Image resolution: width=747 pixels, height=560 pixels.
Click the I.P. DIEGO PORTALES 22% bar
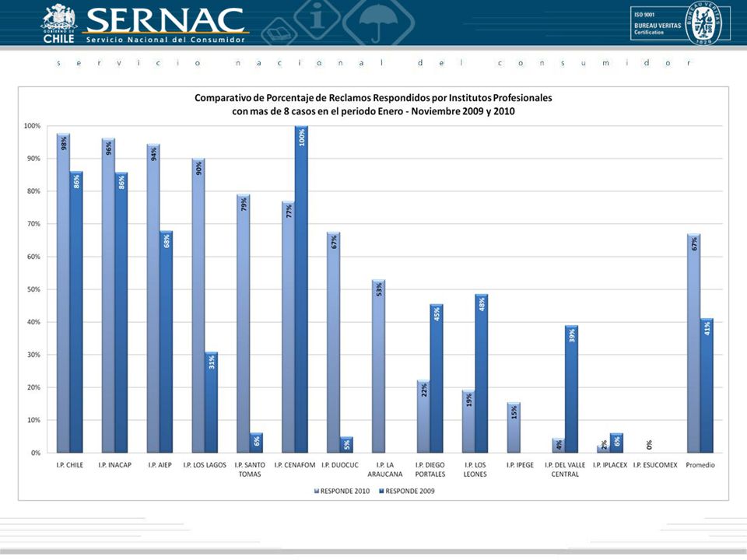tap(423, 417)
